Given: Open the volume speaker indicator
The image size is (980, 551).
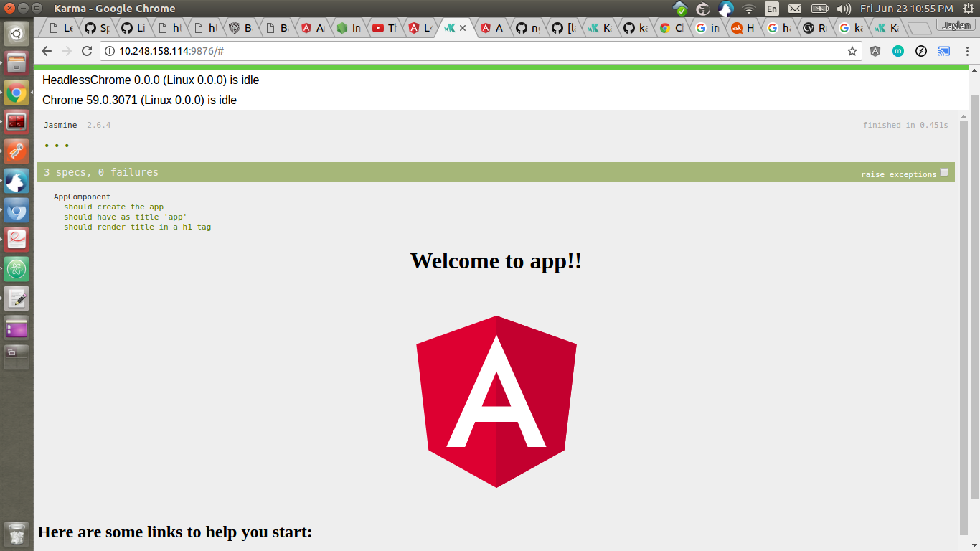Looking at the screenshot, I should tap(844, 9).
